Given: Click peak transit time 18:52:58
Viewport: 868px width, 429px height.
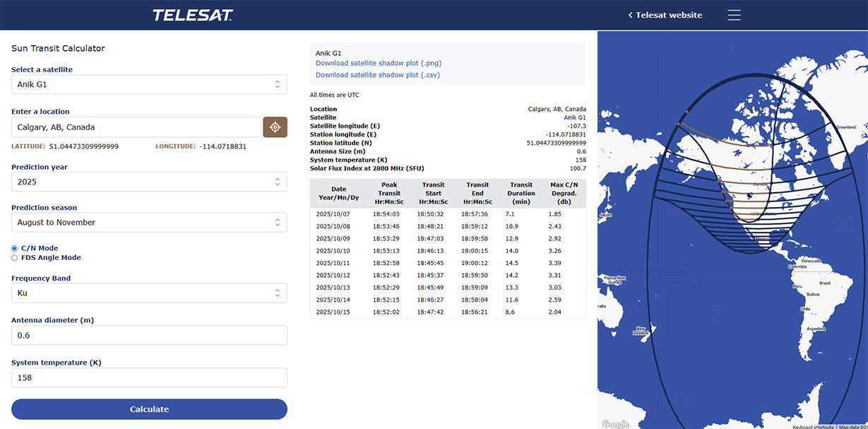Looking at the screenshot, I should point(386,263).
